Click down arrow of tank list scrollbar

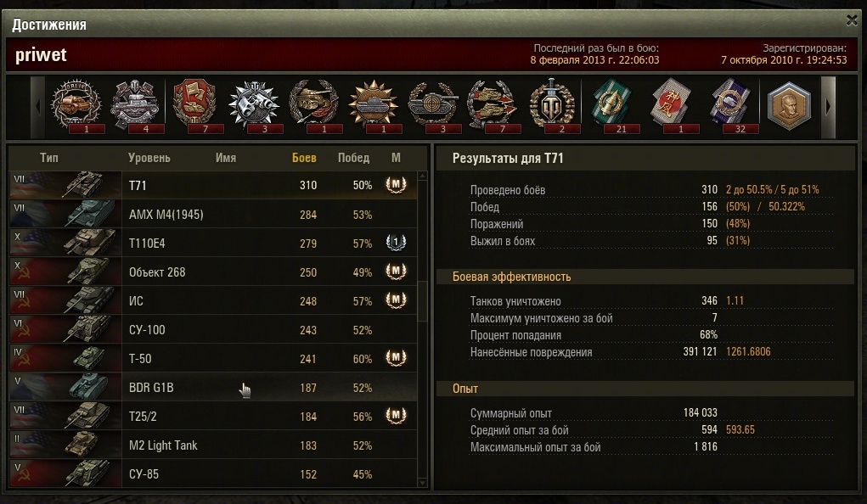422,483
